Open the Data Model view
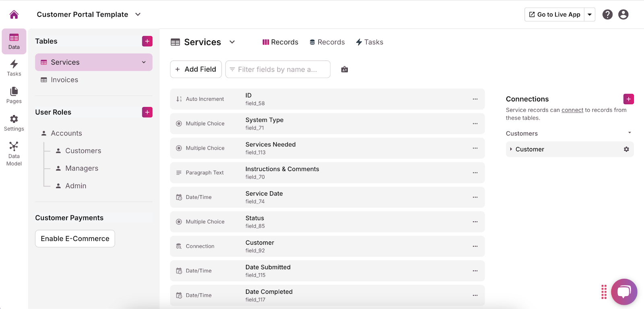The height and width of the screenshot is (309, 644). pos(14,154)
